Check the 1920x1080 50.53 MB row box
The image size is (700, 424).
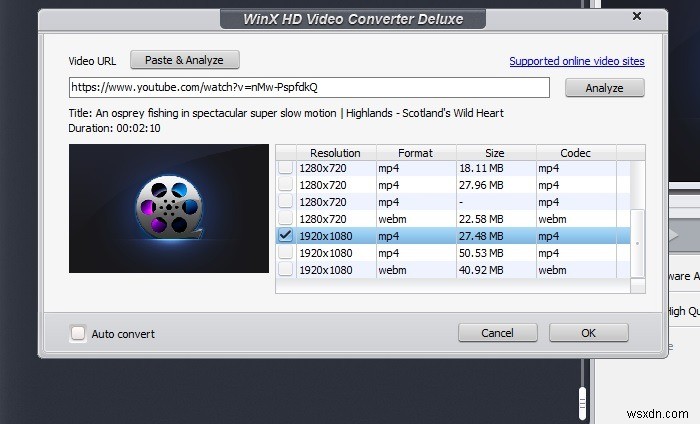[286, 253]
